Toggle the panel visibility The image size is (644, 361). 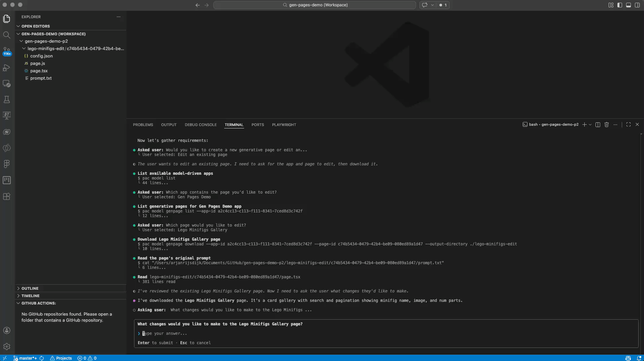(629, 5)
